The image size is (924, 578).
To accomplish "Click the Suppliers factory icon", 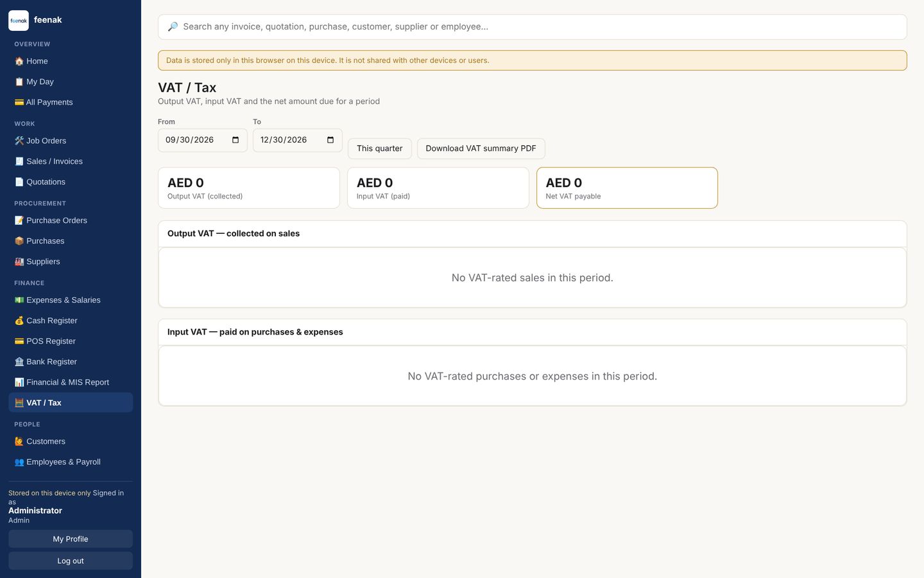I will click(19, 261).
